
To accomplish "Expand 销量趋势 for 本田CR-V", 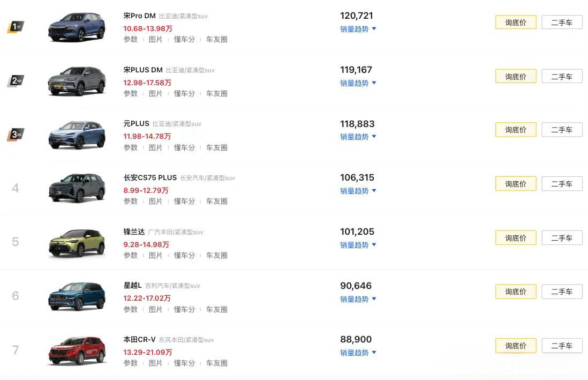I will point(358,353).
